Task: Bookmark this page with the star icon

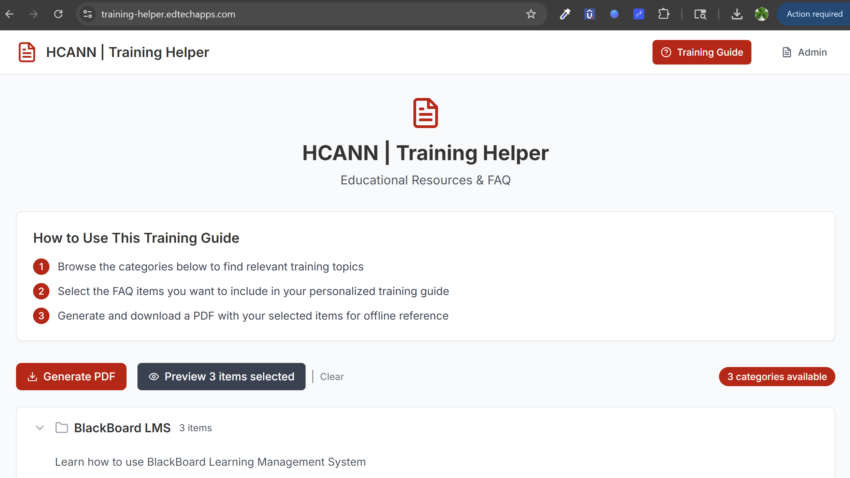Action: click(531, 14)
